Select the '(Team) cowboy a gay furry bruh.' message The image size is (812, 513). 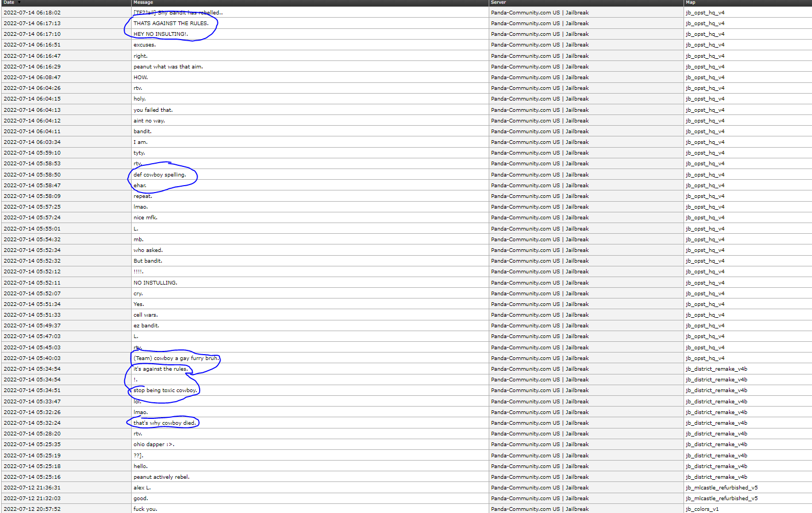click(175, 358)
